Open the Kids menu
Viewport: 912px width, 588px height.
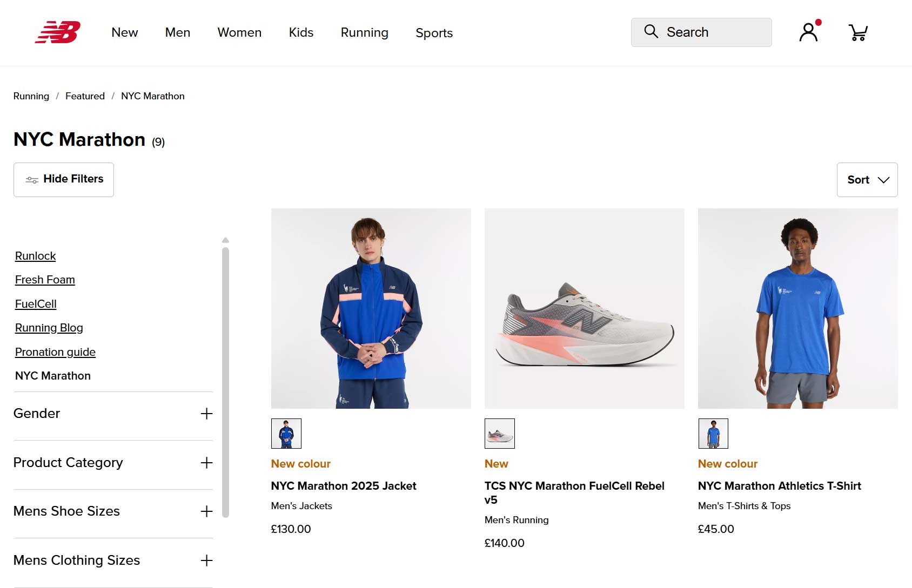click(x=301, y=32)
